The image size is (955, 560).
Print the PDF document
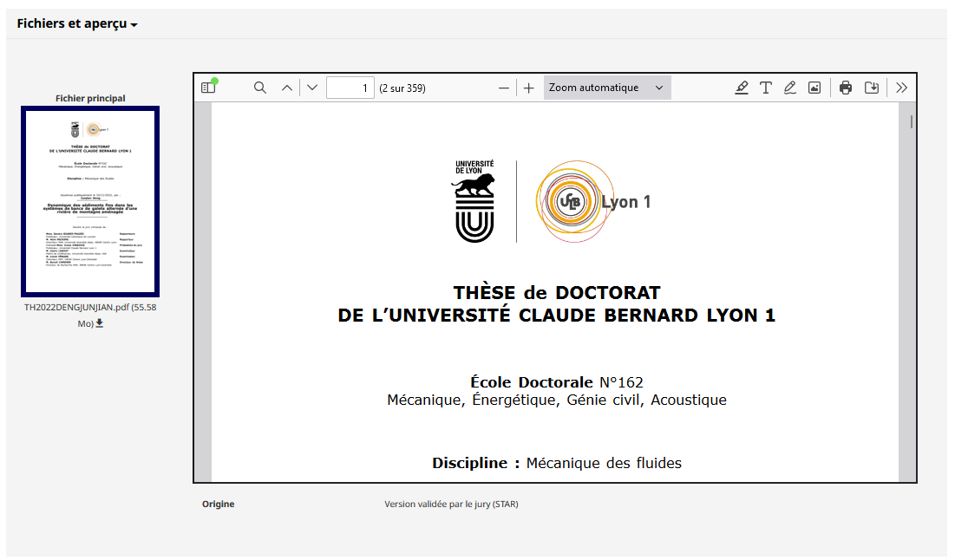(x=846, y=88)
